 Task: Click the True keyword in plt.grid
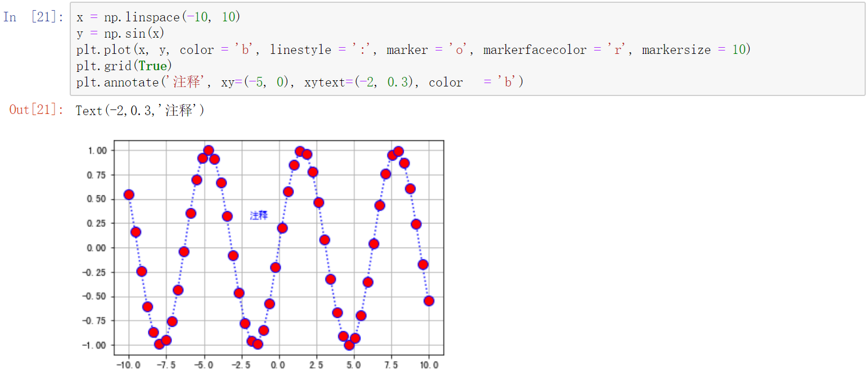tap(153, 66)
